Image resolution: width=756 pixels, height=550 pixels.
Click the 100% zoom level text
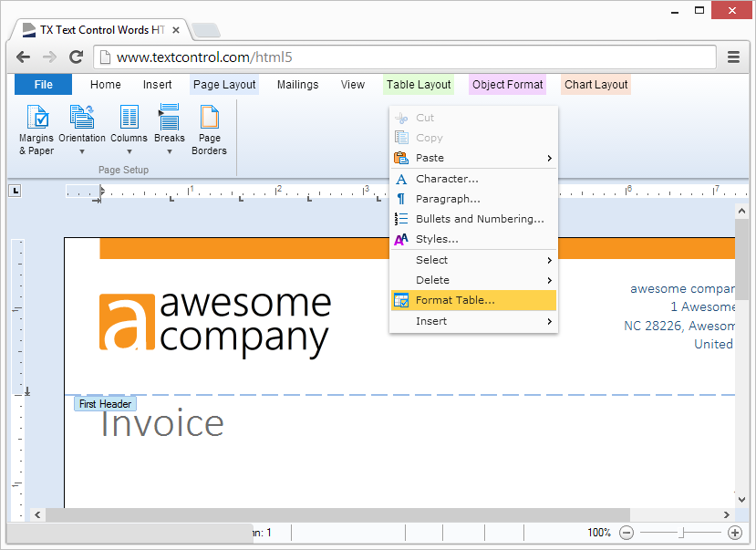[x=599, y=533]
